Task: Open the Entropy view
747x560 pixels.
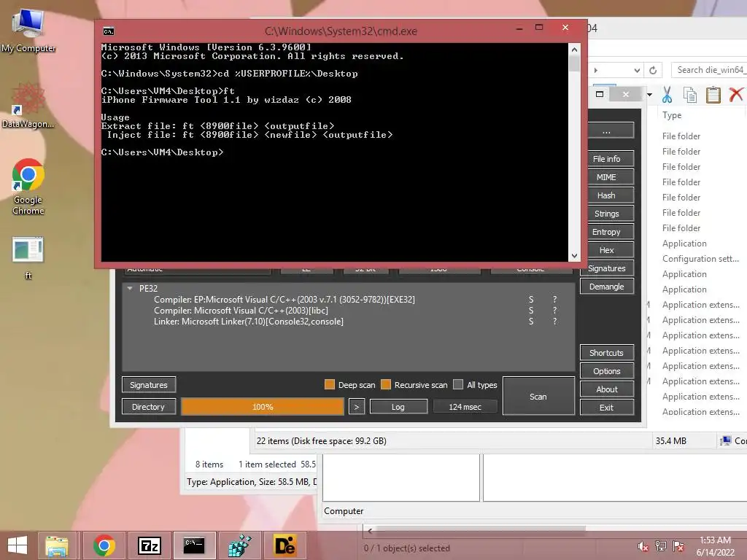Action: (606, 232)
